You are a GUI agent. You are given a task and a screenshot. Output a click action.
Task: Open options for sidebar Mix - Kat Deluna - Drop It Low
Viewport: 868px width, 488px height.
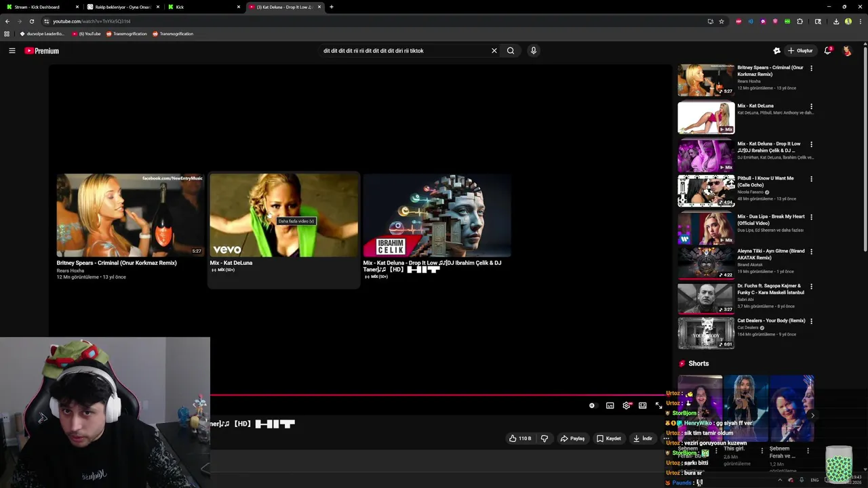click(x=811, y=144)
